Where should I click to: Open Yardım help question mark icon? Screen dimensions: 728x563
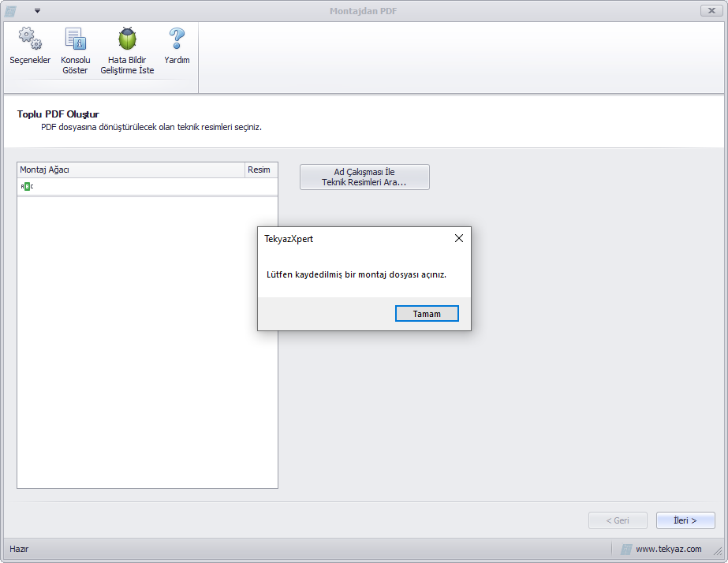pos(177,38)
